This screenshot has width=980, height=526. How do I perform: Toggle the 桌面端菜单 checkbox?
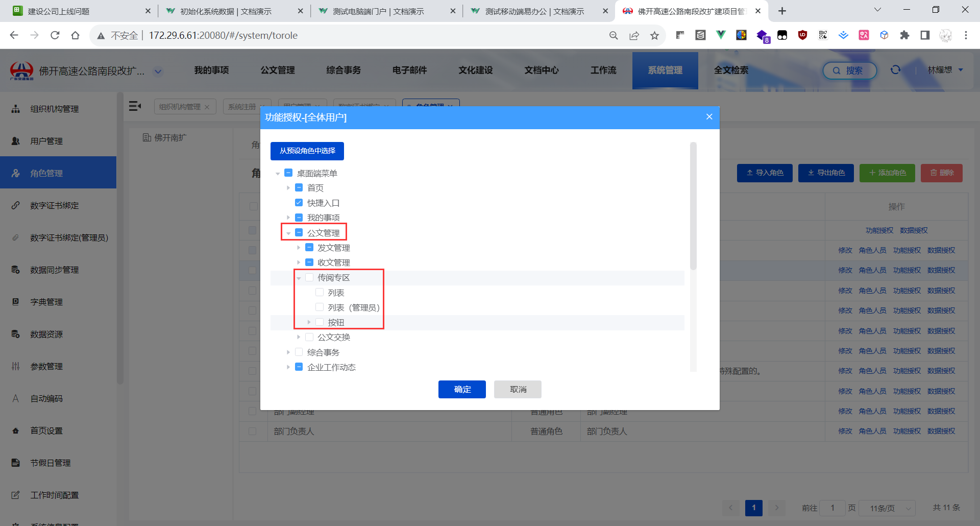click(x=288, y=173)
